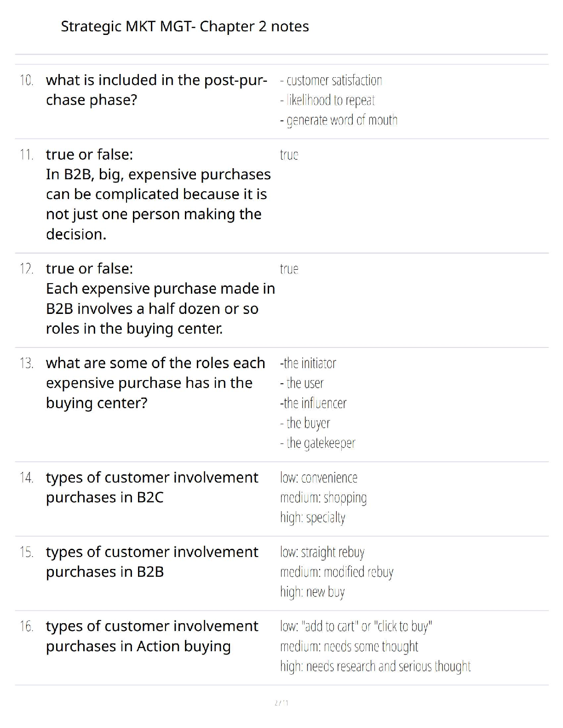This screenshot has width=563, height=728.
Task: Click the "generate word of mouth" answer
Action: [339, 120]
